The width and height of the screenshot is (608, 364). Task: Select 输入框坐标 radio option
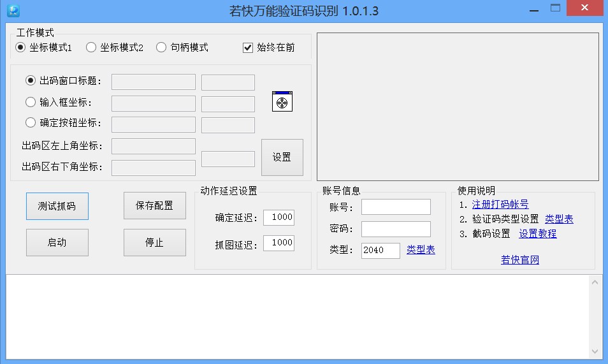pos(31,102)
